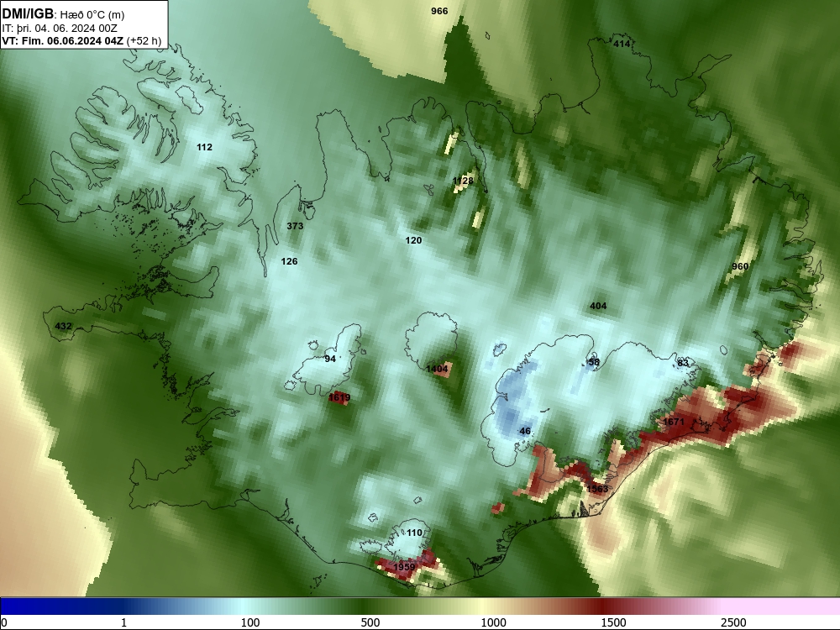The height and width of the screenshot is (630, 840).
Task: Click the 120 value in north-central Iceland
Action: 413,240
